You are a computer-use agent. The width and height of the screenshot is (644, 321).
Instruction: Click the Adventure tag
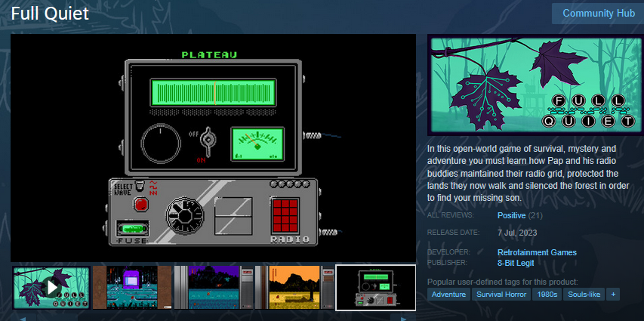click(448, 295)
